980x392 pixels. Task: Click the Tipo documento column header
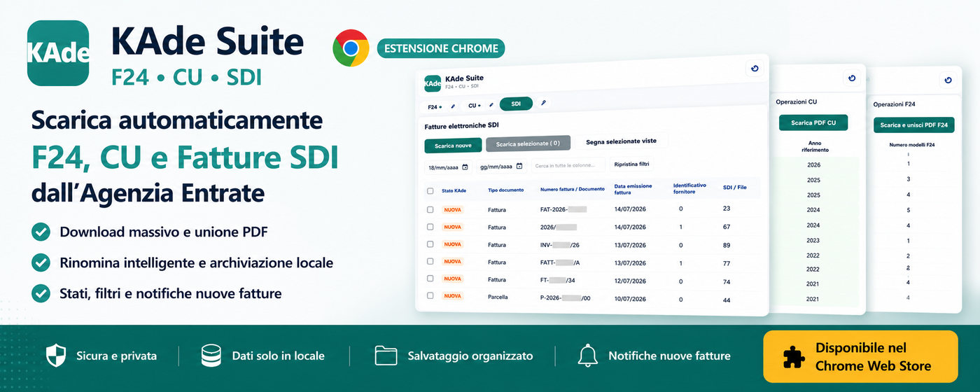(506, 190)
